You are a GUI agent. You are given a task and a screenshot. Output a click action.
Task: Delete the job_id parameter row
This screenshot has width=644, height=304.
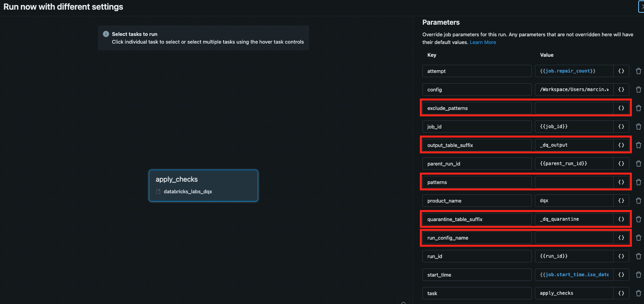(638, 127)
